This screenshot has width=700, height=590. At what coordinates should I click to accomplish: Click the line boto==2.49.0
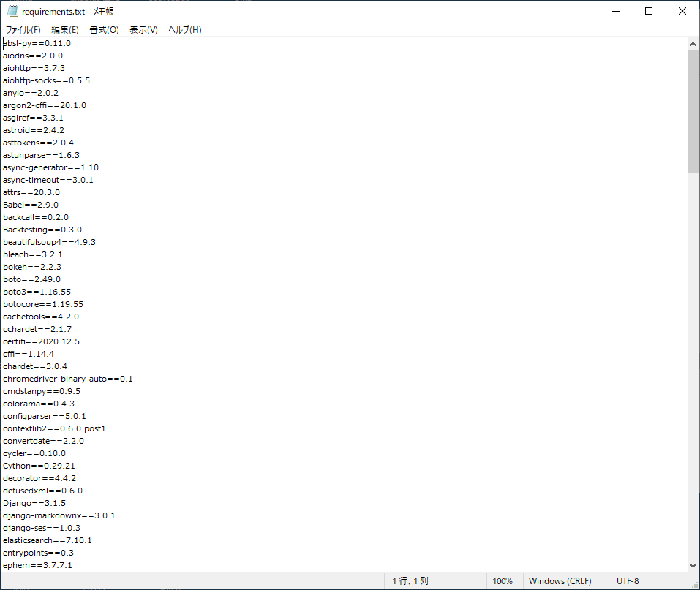point(31,279)
